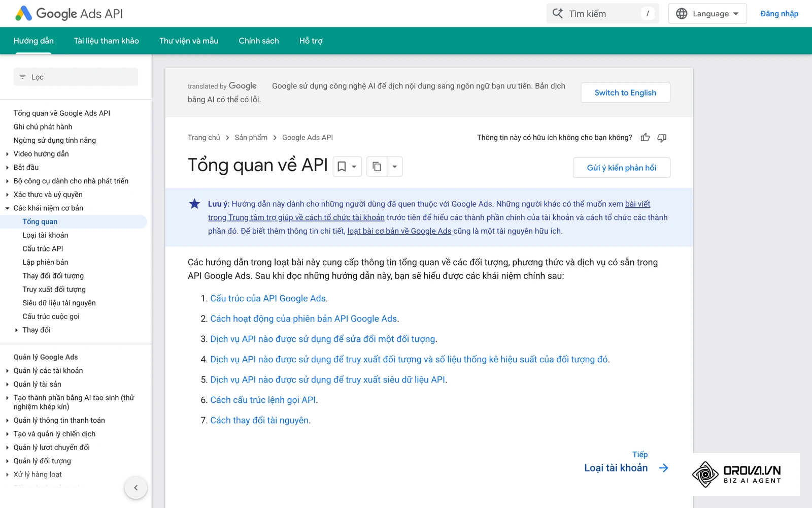Open the copy page options dropdown arrow

coord(395,167)
